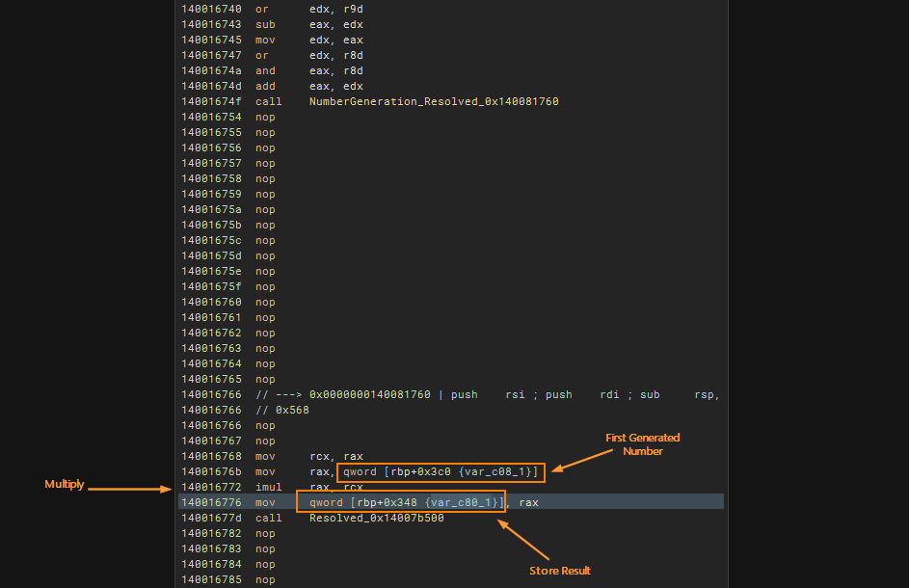The width and height of the screenshot is (909, 588).
Task: Follow the Resolved_0x14007b500 function reference
Action: pos(376,518)
